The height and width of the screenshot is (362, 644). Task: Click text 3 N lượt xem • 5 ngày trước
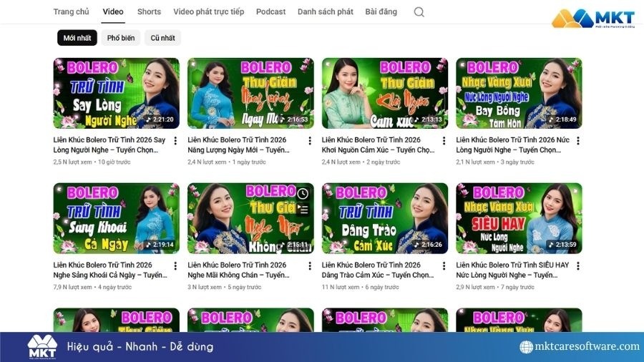click(224, 288)
